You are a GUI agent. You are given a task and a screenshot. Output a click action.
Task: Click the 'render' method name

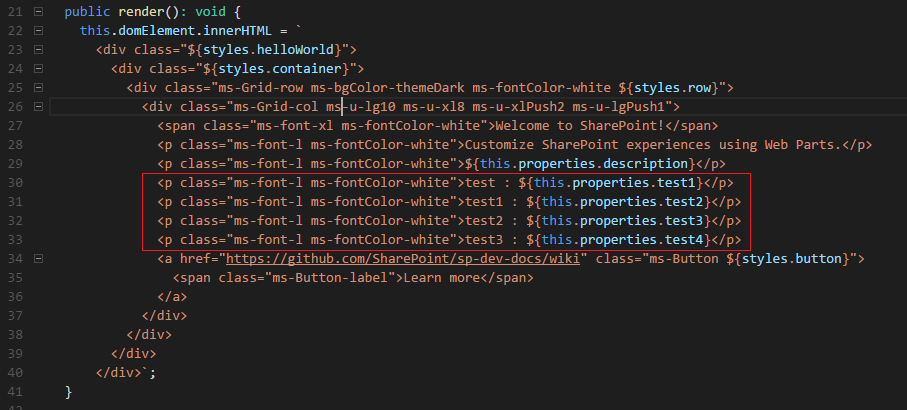click(140, 13)
